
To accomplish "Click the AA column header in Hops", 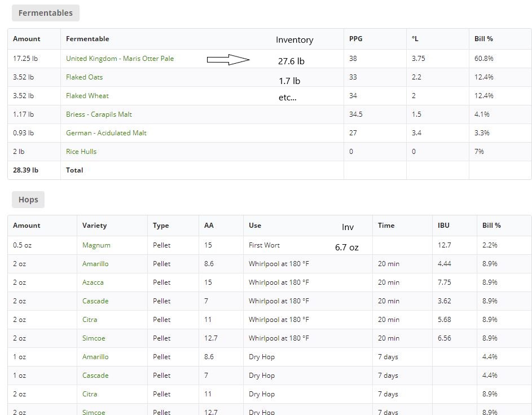I will [209, 226].
